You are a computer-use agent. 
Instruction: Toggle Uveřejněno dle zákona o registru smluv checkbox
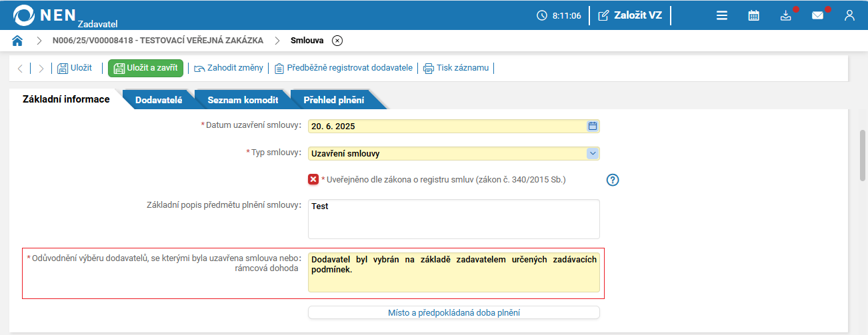coord(313,179)
